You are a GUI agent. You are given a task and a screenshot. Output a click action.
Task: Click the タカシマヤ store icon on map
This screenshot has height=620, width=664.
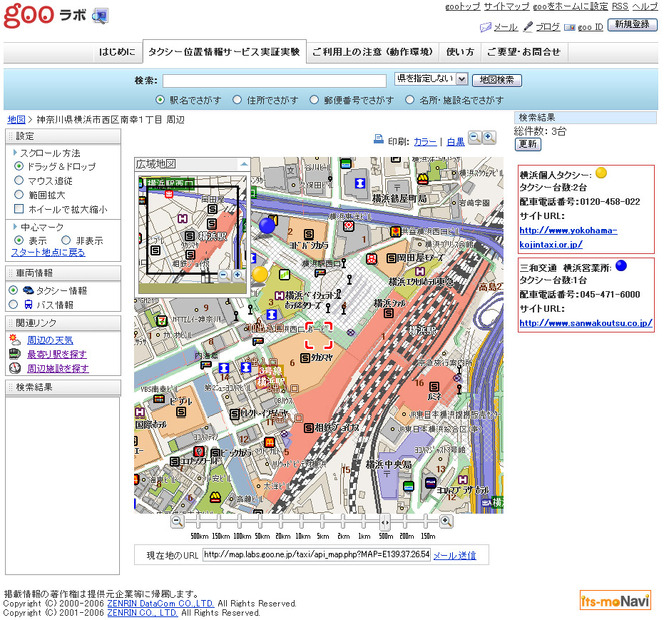[x=305, y=358]
